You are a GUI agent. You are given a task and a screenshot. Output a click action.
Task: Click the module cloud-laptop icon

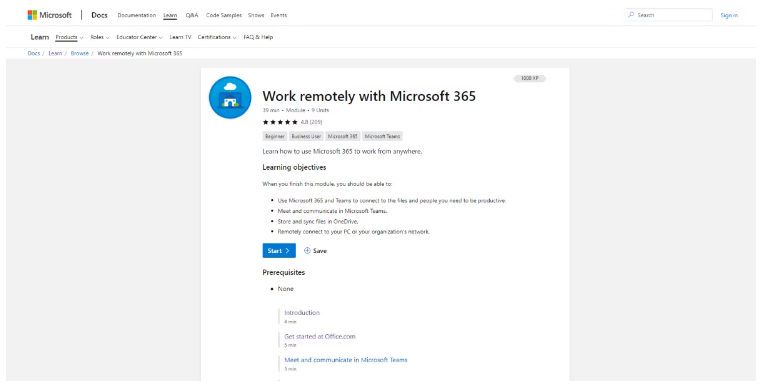[x=230, y=97]
